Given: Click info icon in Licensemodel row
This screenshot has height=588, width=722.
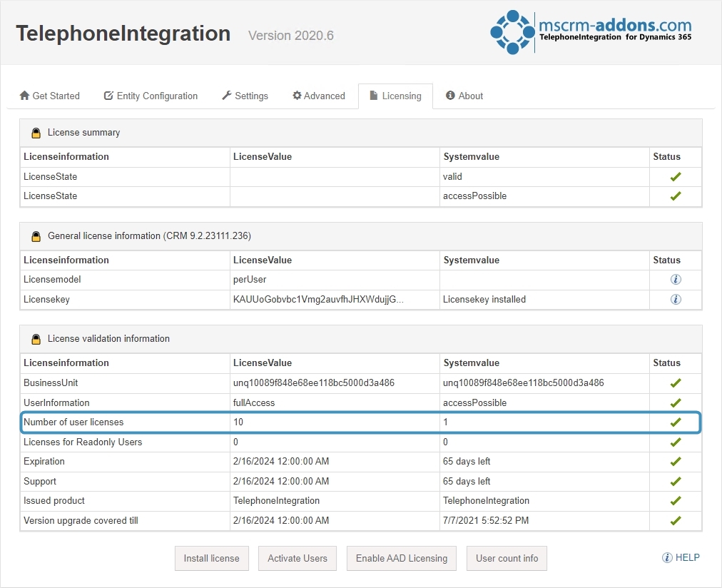Looking at the screenshot, I should coord(676,280).
